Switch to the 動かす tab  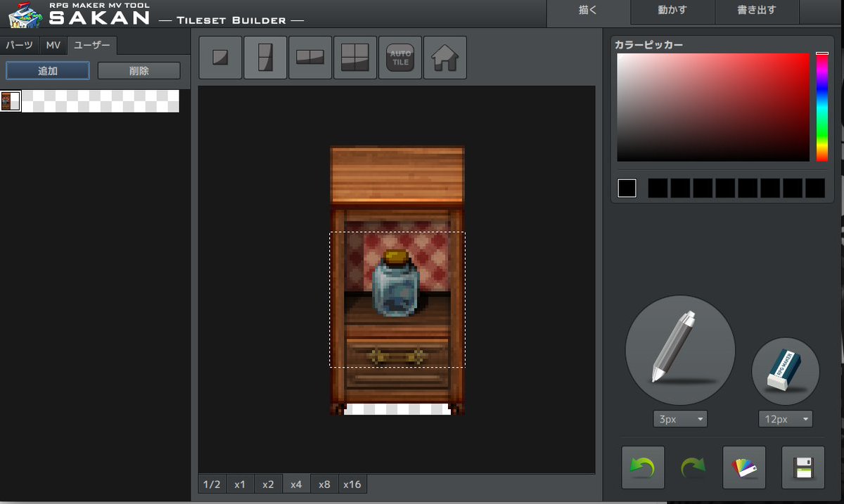672,11
